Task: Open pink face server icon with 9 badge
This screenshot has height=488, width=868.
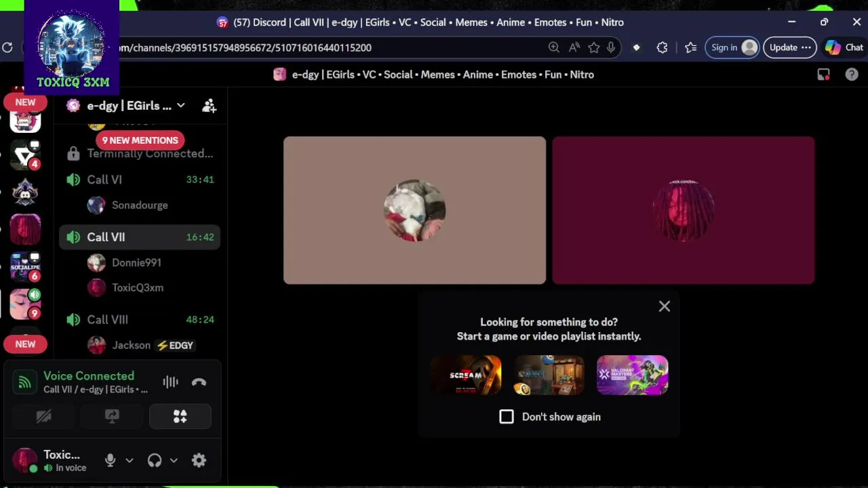Action: [26, 304]
